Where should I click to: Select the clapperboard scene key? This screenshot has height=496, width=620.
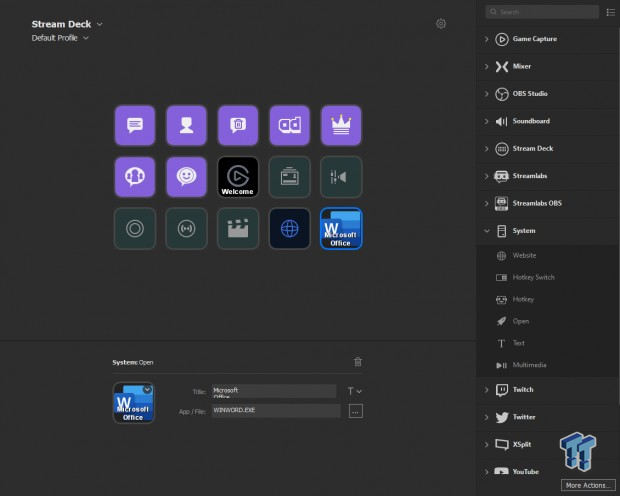click(x=238, y=229)
